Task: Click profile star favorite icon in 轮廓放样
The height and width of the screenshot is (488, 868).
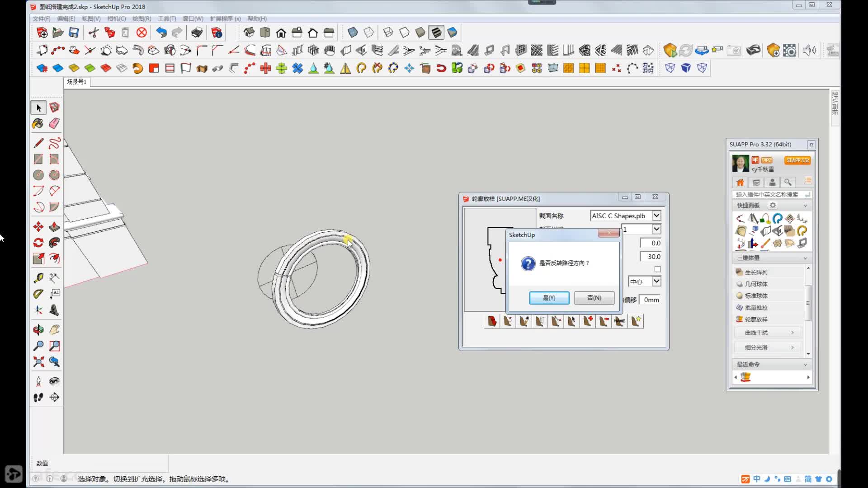Action: (x=636, y=321)
